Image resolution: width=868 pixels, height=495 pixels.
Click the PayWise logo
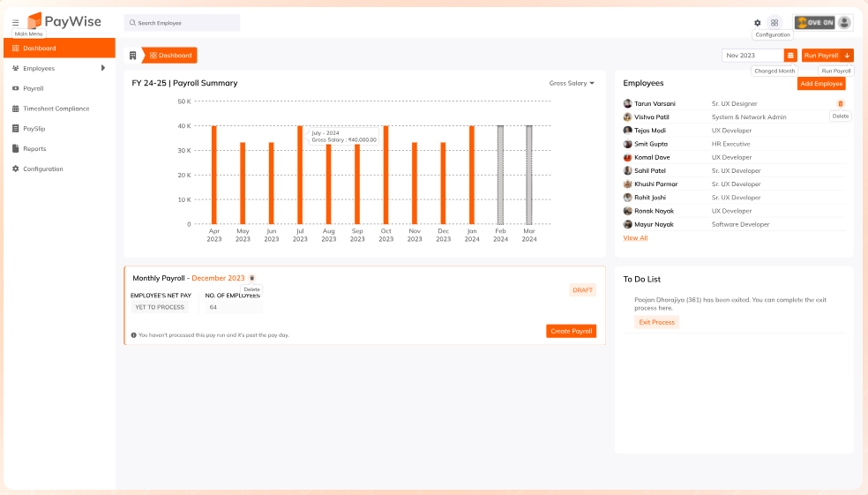(x=64, y=21)
